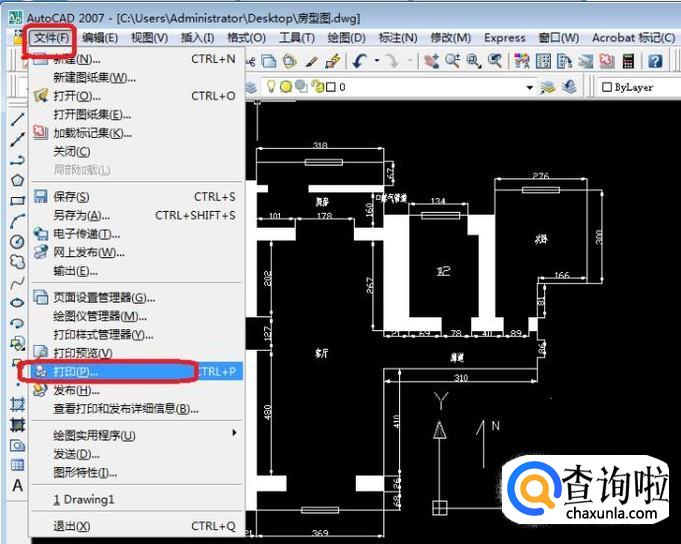
Task: Open the DesignCenter icon
Action: point(543,61)
